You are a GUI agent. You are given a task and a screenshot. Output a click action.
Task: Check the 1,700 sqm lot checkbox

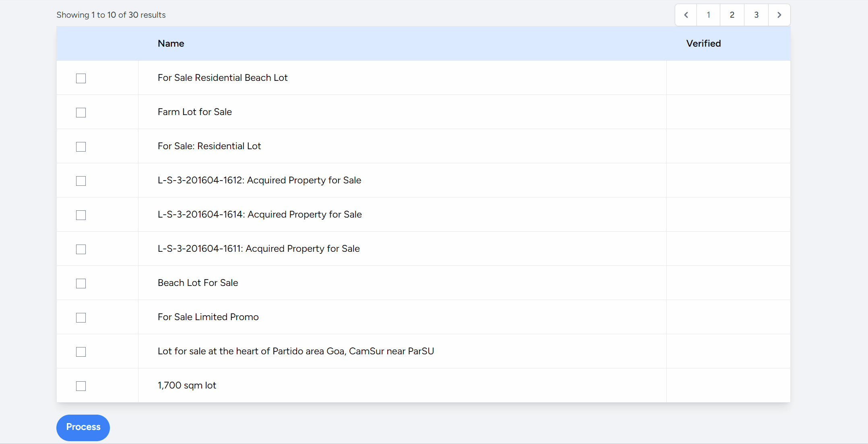[81, 386]
